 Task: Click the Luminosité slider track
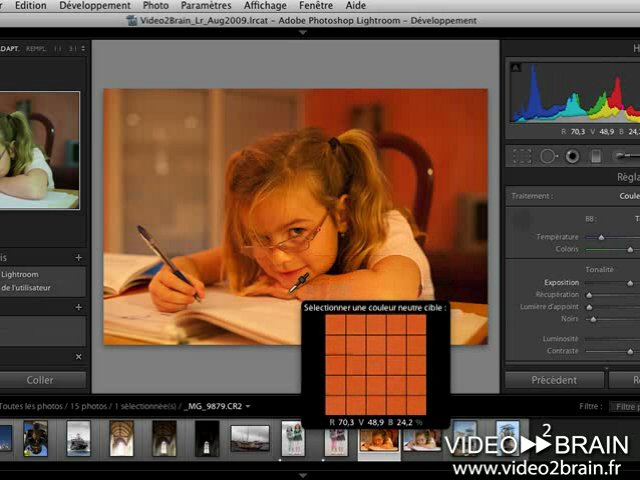[x=612, y=339]
